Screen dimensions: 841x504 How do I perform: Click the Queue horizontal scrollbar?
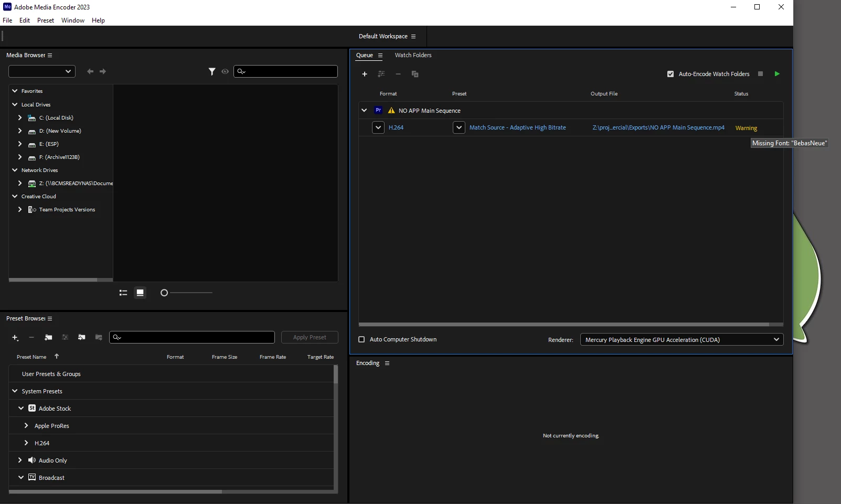tap(564, 325)
